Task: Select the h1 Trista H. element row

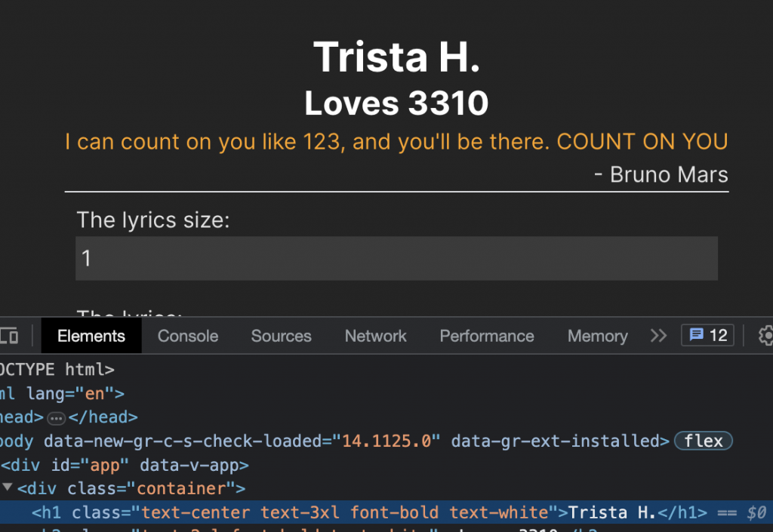Action: pos(377,513)
